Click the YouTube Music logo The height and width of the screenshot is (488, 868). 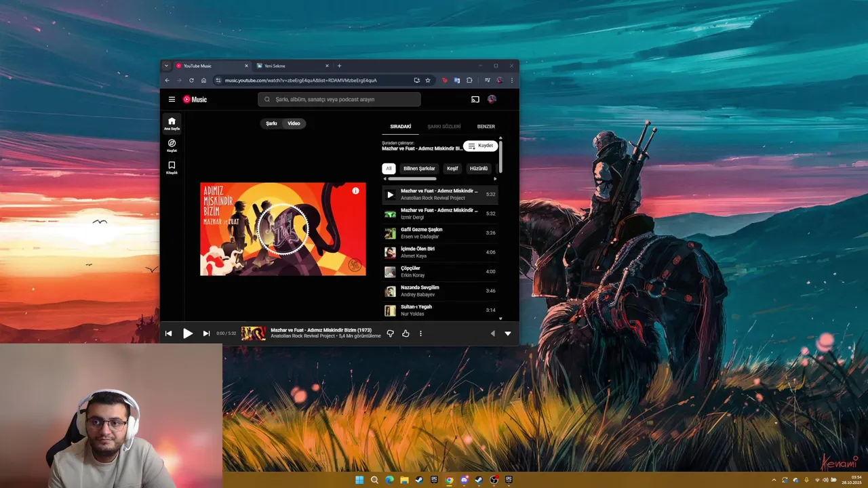click(195, 99)
